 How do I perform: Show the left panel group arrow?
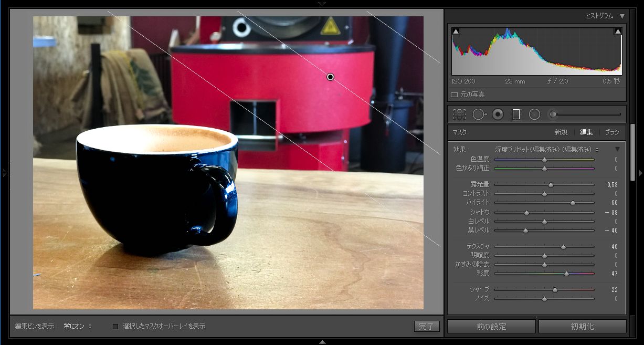pos(4,173)
